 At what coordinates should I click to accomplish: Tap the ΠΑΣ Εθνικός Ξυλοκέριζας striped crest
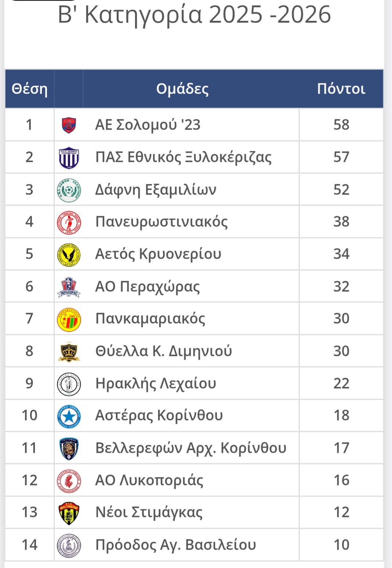coord(69,158)
